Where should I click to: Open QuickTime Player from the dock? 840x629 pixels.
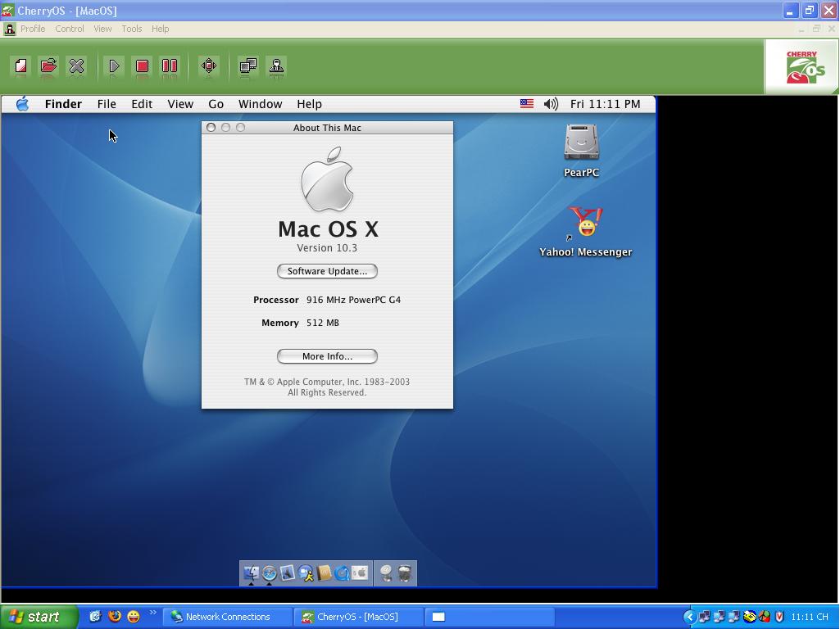pyautogui.click(x=342, y=573)
